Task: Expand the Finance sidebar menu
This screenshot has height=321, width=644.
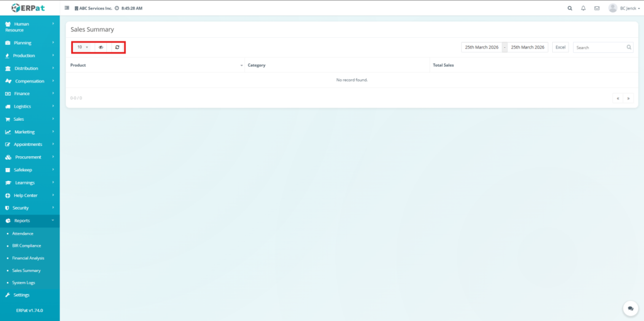Action: (x=30, y=94)
